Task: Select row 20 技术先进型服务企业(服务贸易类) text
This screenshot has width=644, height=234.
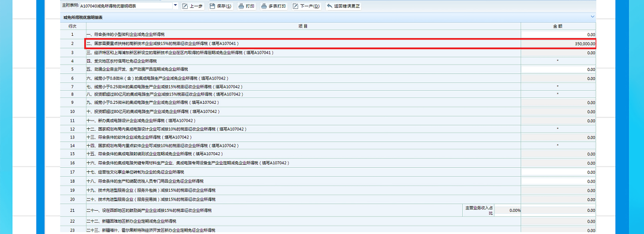Action: 151,199
